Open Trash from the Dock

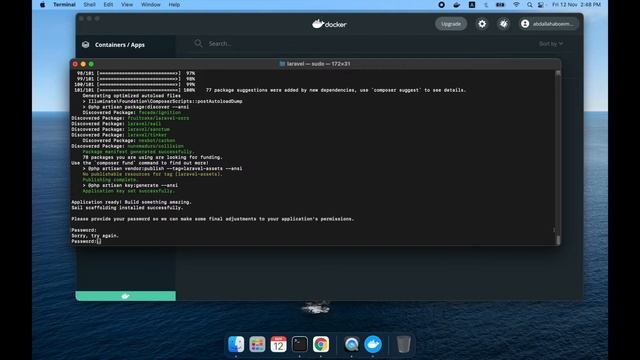click(x=403, y=344)
